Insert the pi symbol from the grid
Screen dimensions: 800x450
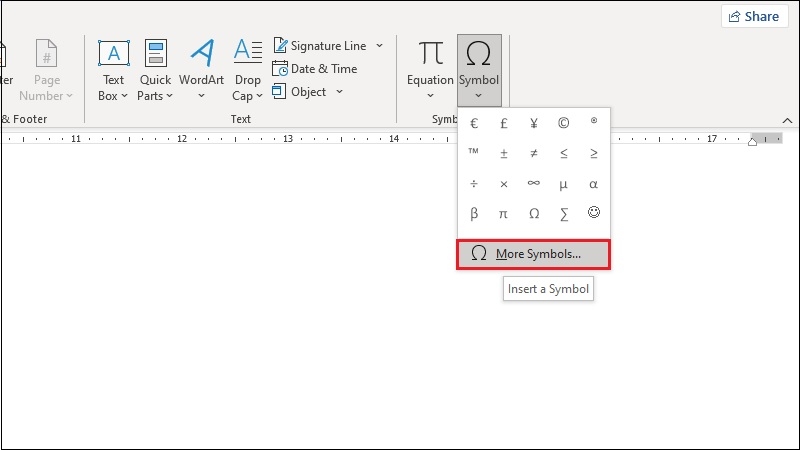pyautogui.click(x=504, y=214)
